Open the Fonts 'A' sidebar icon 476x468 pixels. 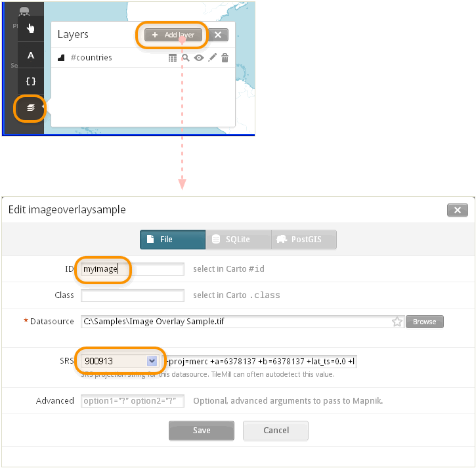30,55
